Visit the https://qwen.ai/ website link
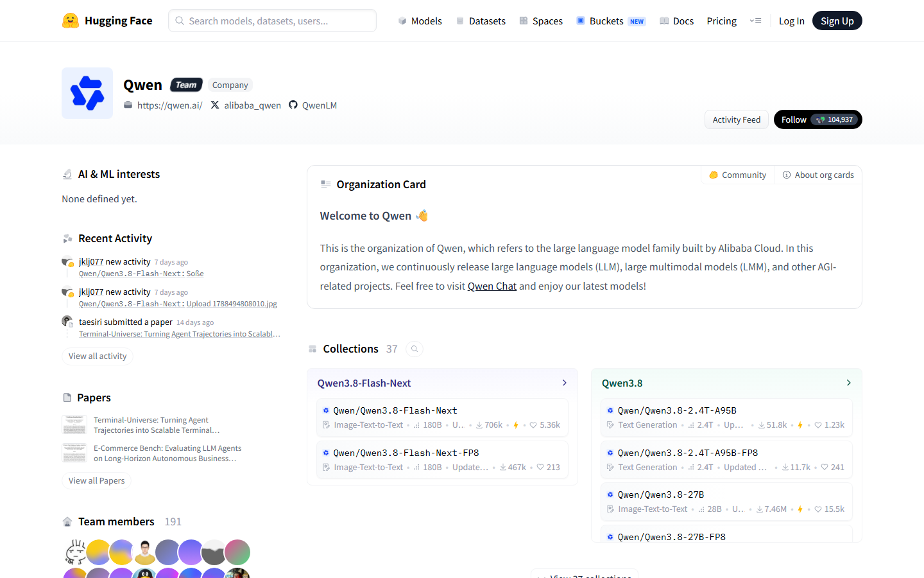Screen dimensions: 924x578 coord(163,105)
